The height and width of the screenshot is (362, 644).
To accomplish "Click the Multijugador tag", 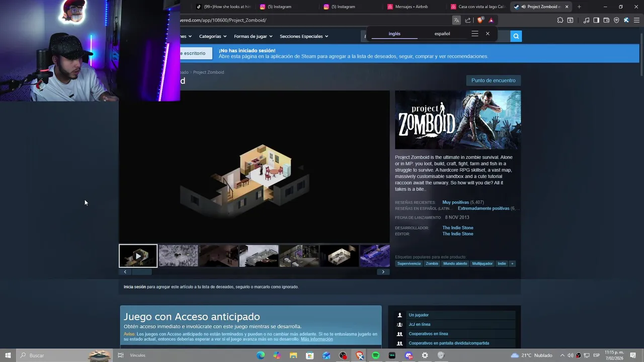I will pyautogui.click(x=482, y=263).
